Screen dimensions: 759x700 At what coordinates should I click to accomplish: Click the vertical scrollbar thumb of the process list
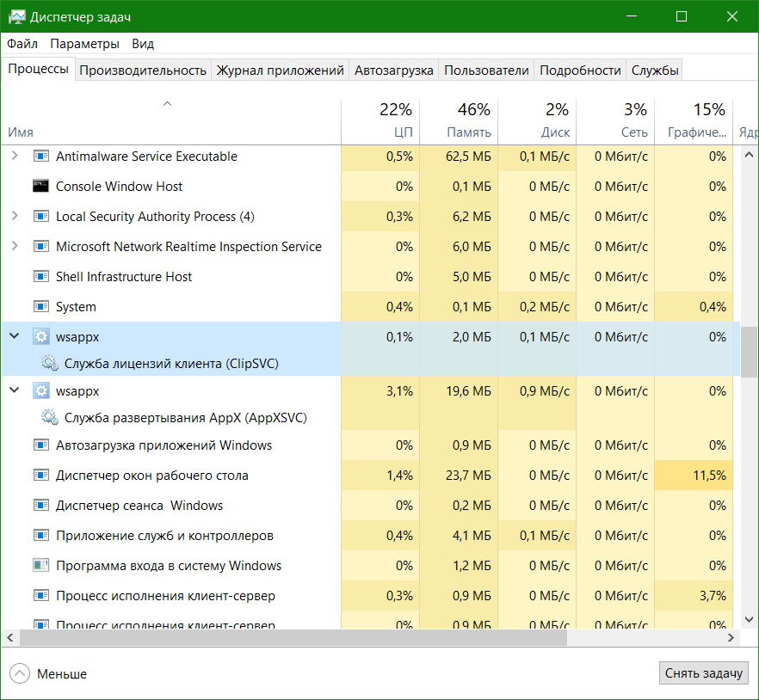click(x=749, y=352)
